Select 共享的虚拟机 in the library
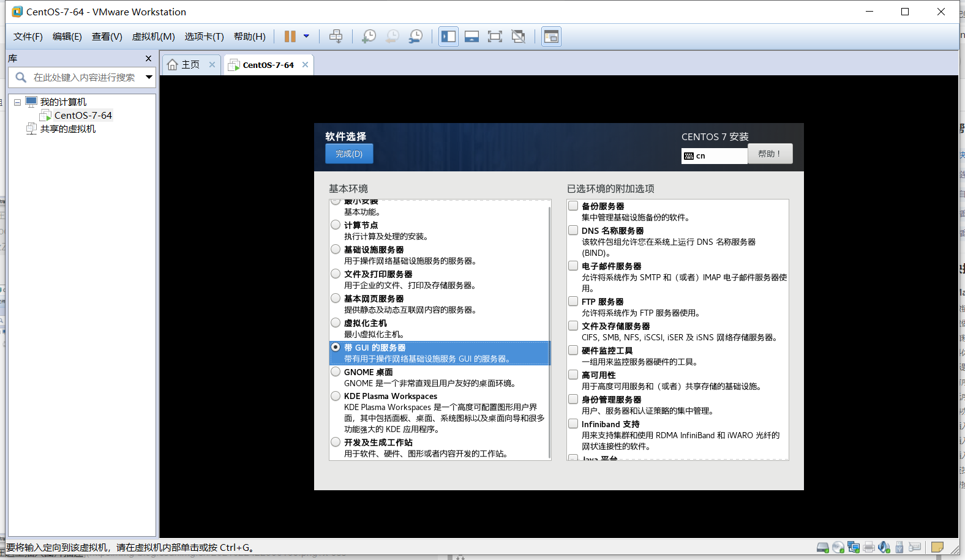 [68, 129]
